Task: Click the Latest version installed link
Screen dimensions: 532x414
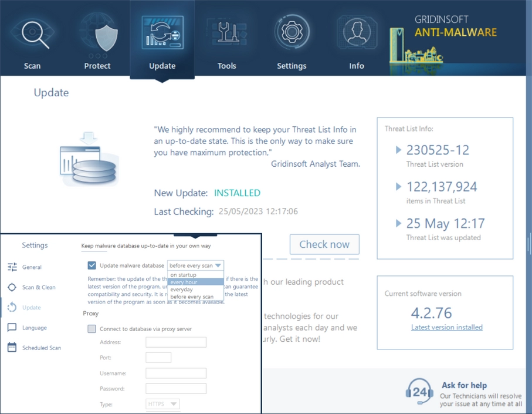Action: [446, 327]
